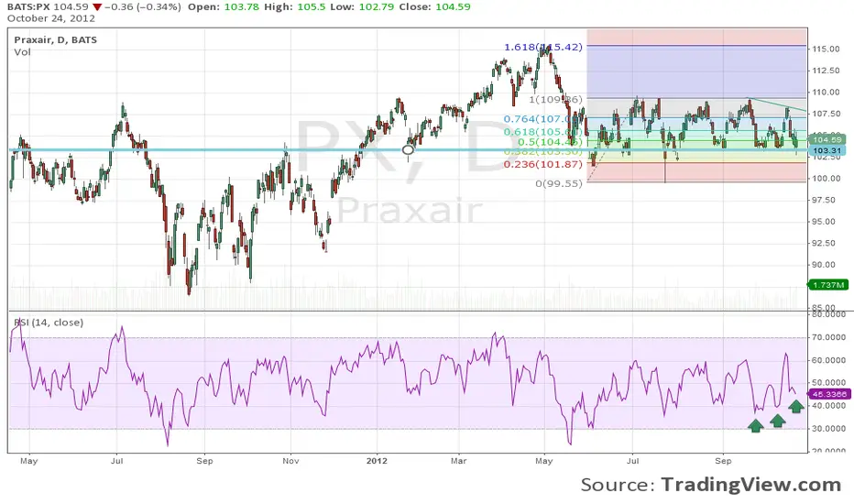Click the 107.50 price axis label
The width and height of the screenshot is (854, 504).
826,114
